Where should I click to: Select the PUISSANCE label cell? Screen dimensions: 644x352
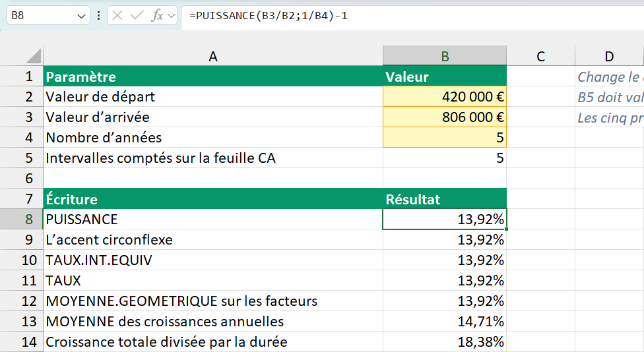[x=212, y=219]
